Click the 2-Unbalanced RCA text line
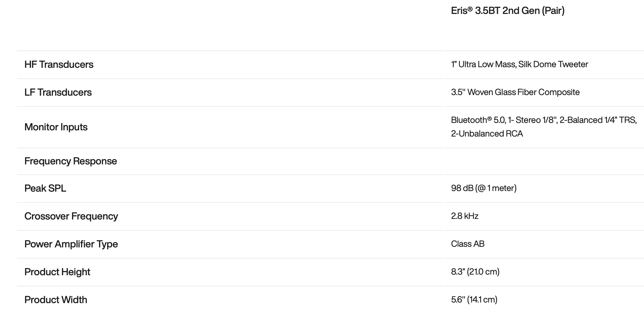The height and width of the screenshot is (309, 644). (487, 134)
